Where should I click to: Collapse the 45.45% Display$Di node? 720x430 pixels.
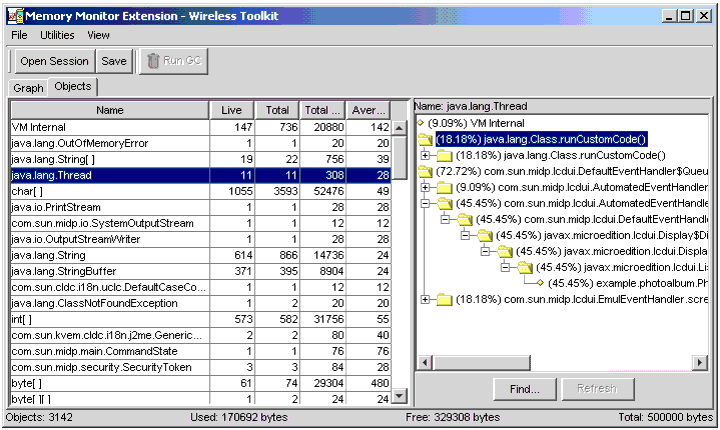pyautogui.click(x=465, y=235)
